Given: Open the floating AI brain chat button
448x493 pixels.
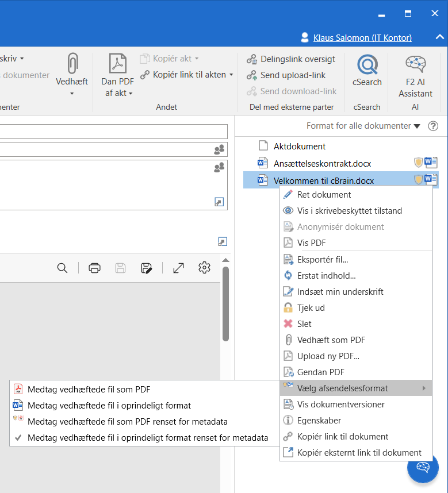Looking at the screenshot, I should [423, 467].
